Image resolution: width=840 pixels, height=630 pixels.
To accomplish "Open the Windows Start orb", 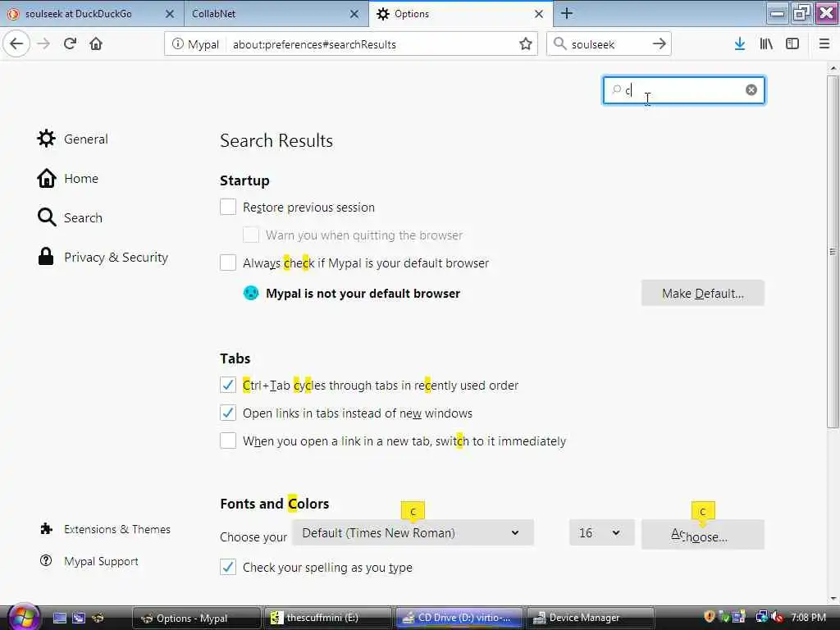I will click(x=24, y=617).
